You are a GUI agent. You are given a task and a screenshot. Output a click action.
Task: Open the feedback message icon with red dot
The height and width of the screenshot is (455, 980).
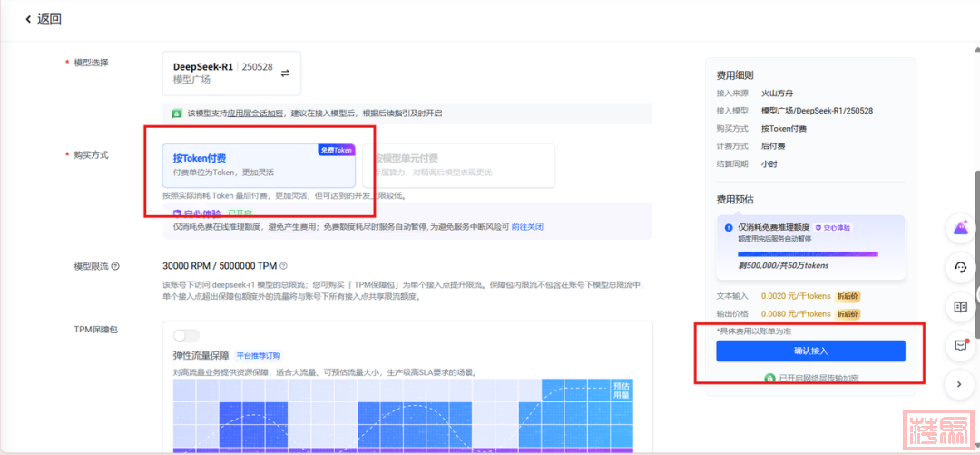tap(959, 346)
